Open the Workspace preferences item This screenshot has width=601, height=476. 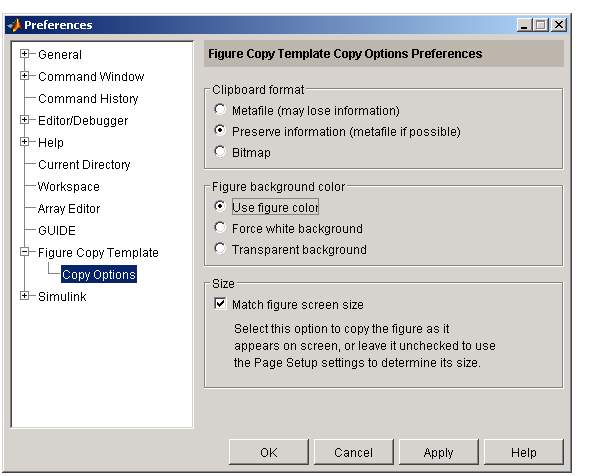tap(69, 187)
